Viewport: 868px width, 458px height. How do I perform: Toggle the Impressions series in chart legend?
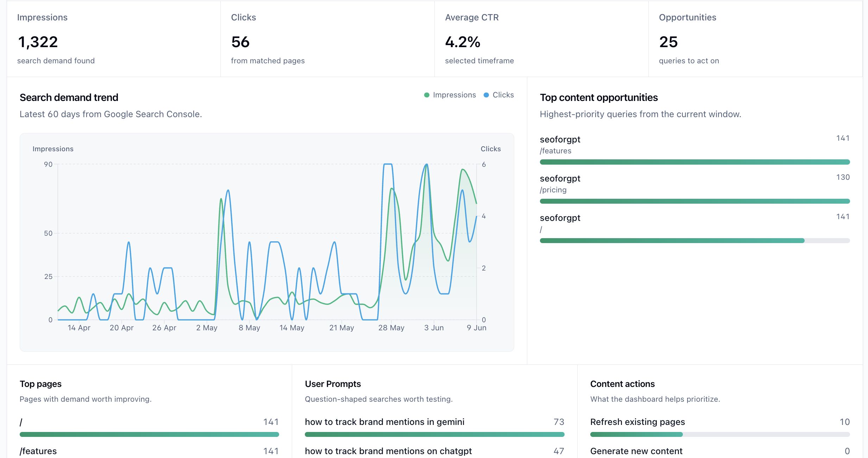[450, 95]
